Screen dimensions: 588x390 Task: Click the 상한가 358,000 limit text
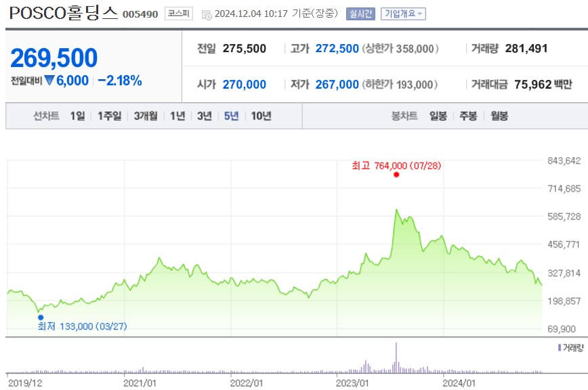pos(400,49)
